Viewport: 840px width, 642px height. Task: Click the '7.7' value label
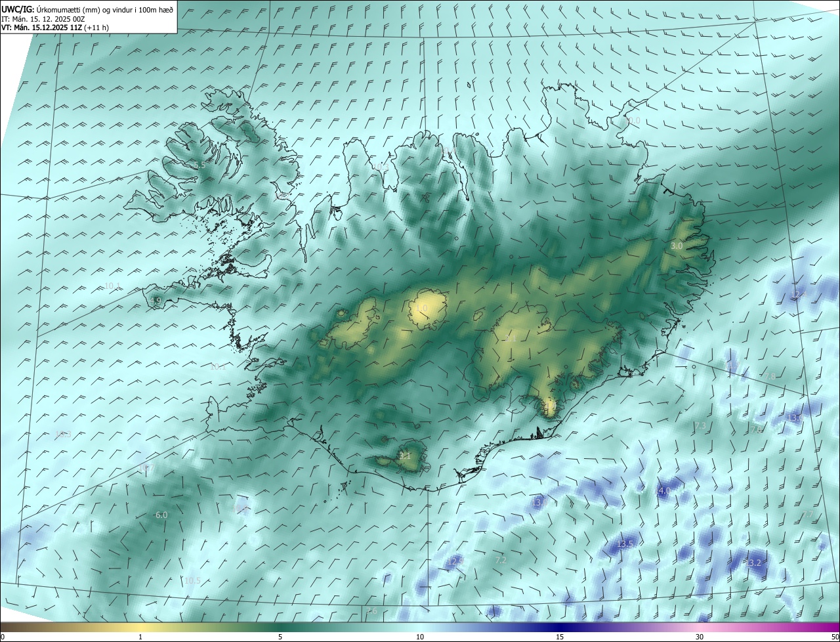point(808,515)
